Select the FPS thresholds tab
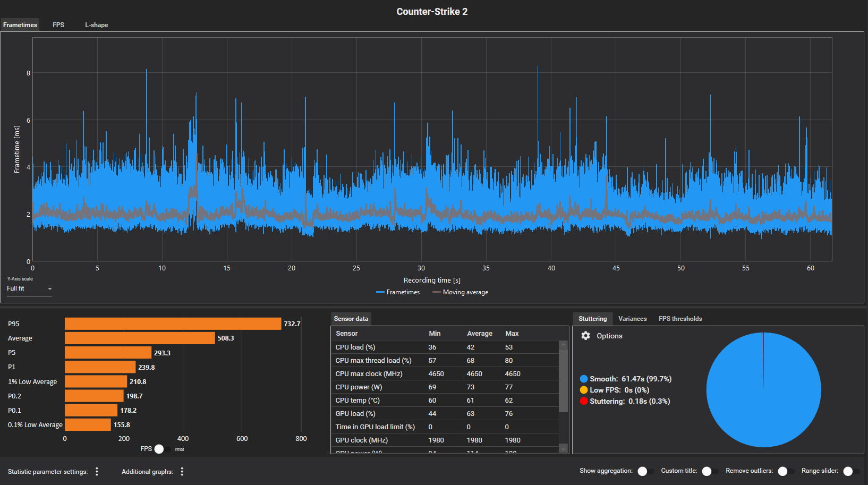This screenshot has height=485, width=868. (x=680, y=319)
